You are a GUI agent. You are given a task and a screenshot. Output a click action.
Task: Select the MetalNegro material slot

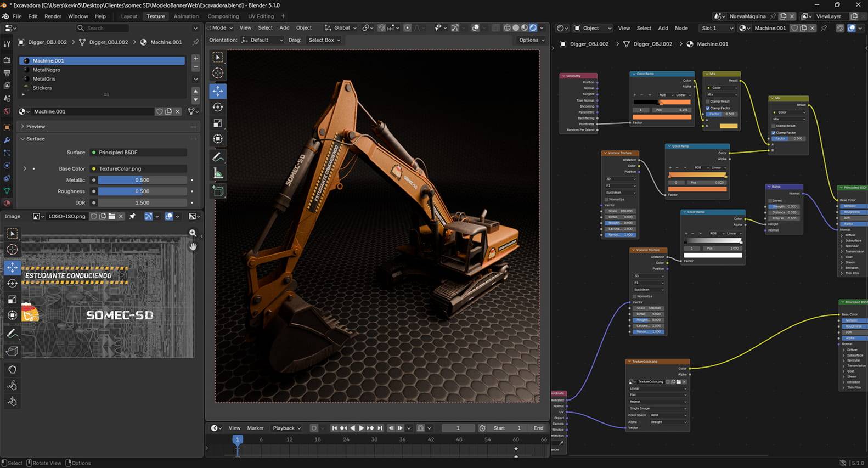(x=47, y=70)
